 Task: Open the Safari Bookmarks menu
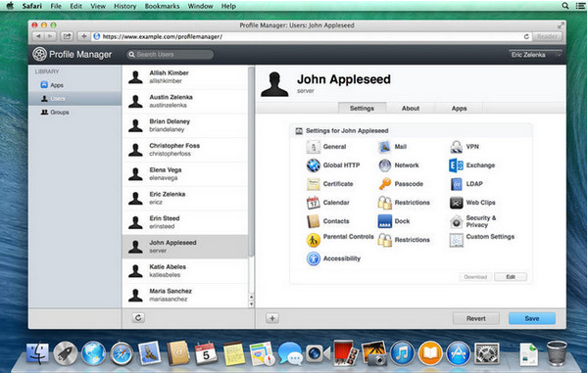(x=162, y=6)
